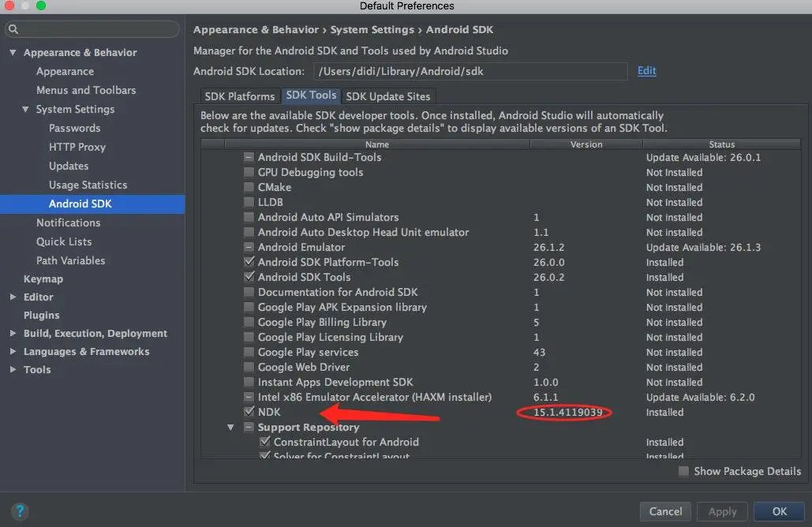Click the Version column header
Screen dimensions: 812x527
click(586, 144)
